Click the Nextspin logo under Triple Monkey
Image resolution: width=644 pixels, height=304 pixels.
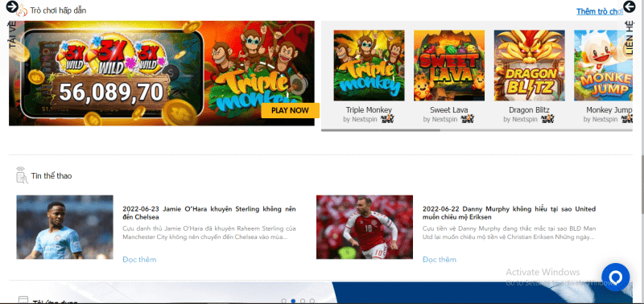coord(387,119)
